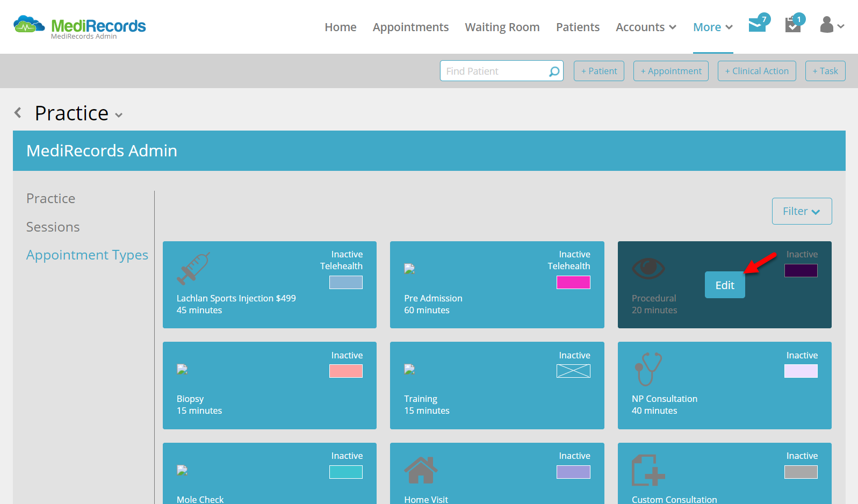Click the Lachlan Sports Injection $499 title
The image size is (858, 504).
coord(236,298)
